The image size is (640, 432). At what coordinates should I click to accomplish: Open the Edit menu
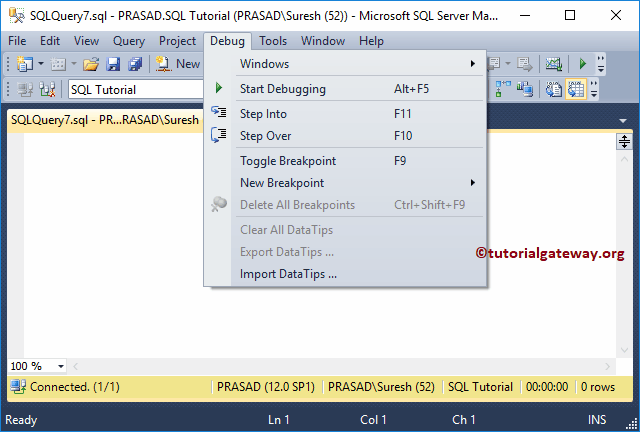pyautogui.click(x=50, y=41)
